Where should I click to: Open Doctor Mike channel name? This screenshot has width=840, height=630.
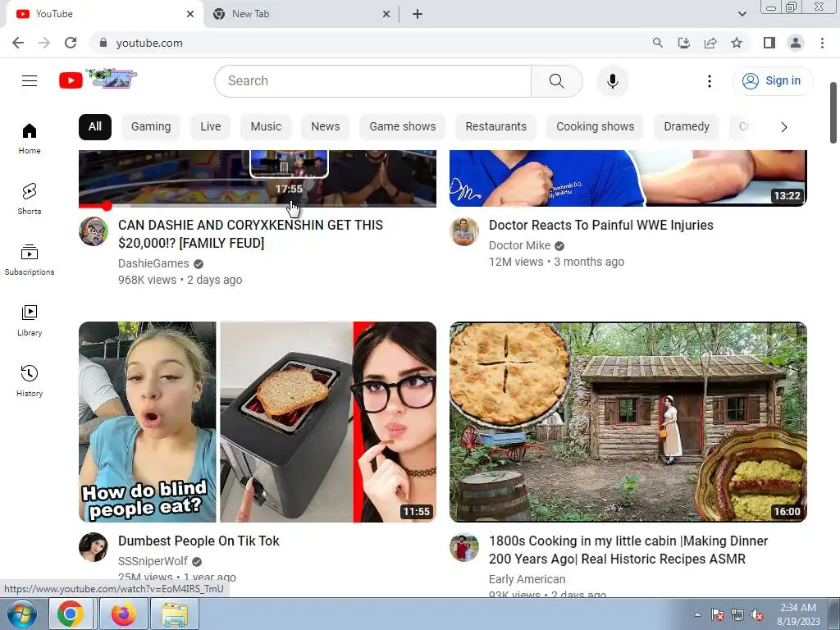[x=519, y=245]
